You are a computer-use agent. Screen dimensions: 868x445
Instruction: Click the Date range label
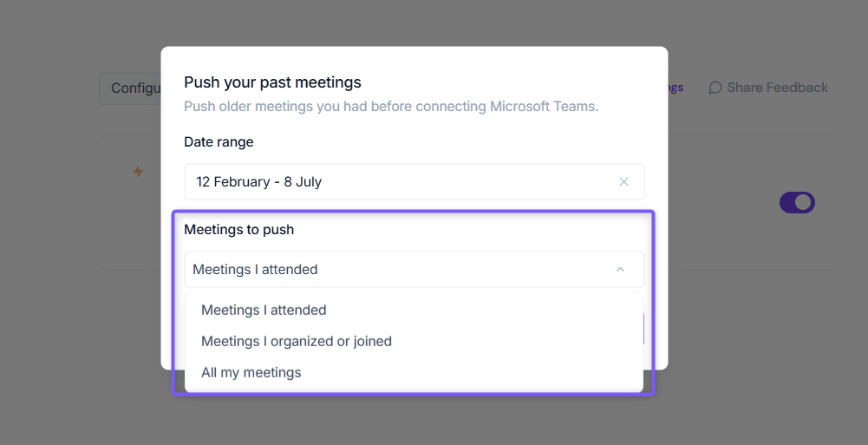(219, 142)
